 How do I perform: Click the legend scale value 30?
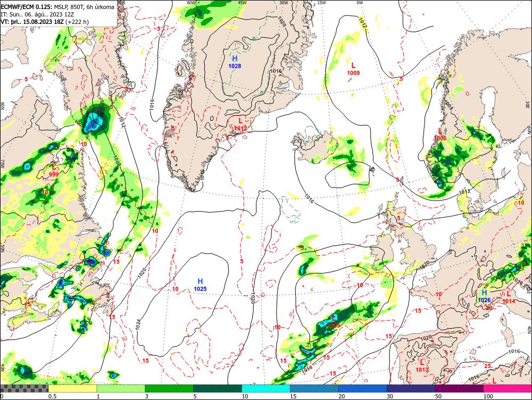pos(390,396)
